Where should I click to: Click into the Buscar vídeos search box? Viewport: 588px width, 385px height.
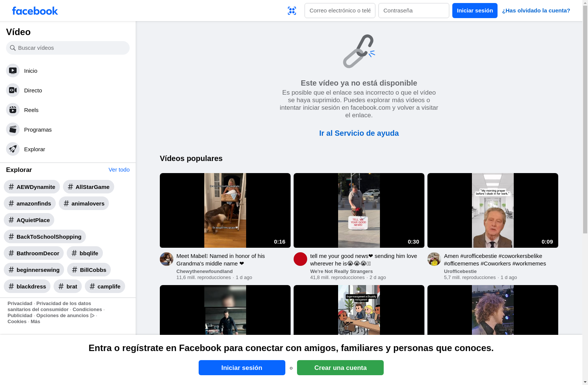68,48
